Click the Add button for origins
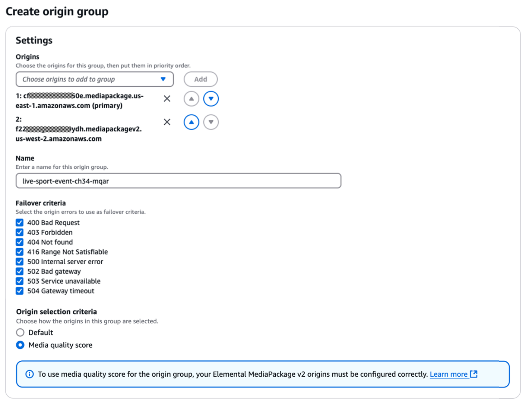The width and height of the screenshot is (532, 405). 200,79
